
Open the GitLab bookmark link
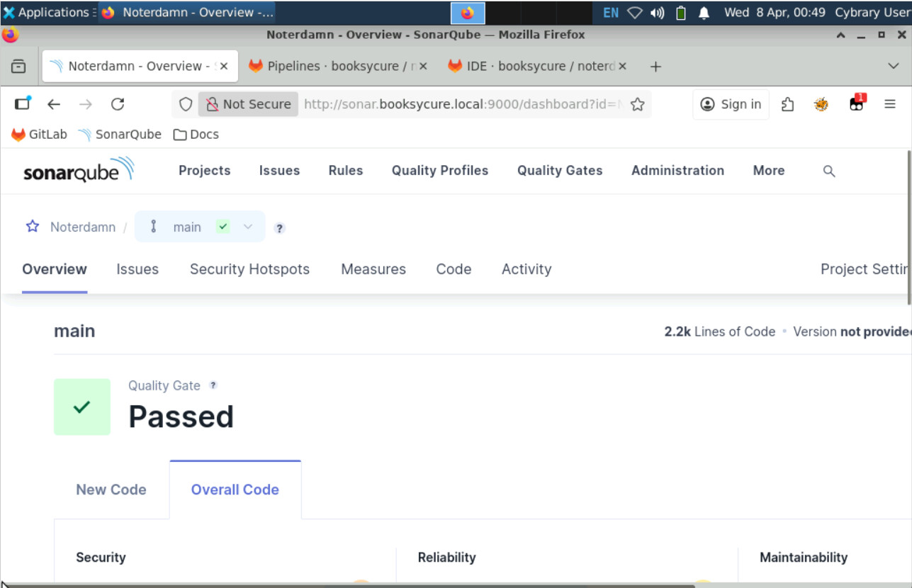40,134
